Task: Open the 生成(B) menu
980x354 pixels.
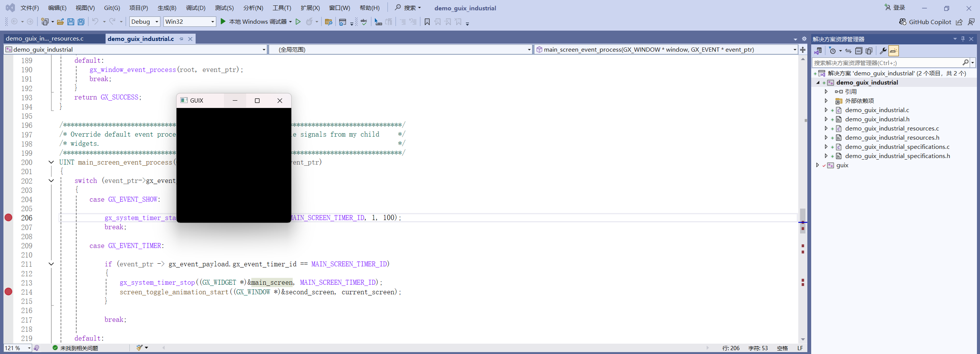Action: 167,8
